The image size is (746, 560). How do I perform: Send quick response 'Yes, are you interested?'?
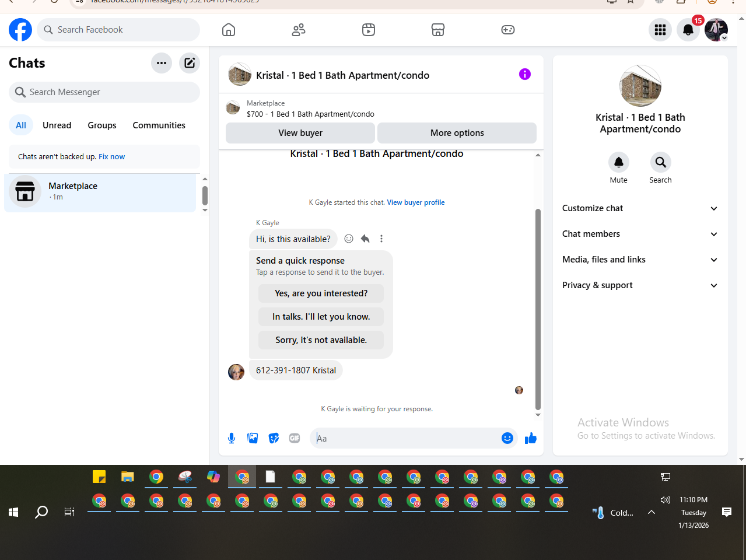point(321,293)
